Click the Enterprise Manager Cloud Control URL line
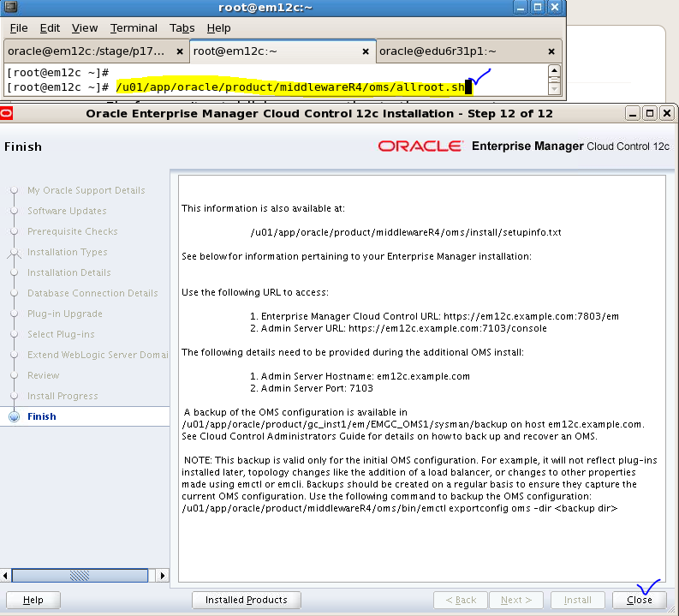This screenshot has width=679, height=616. tap(434, 316)
